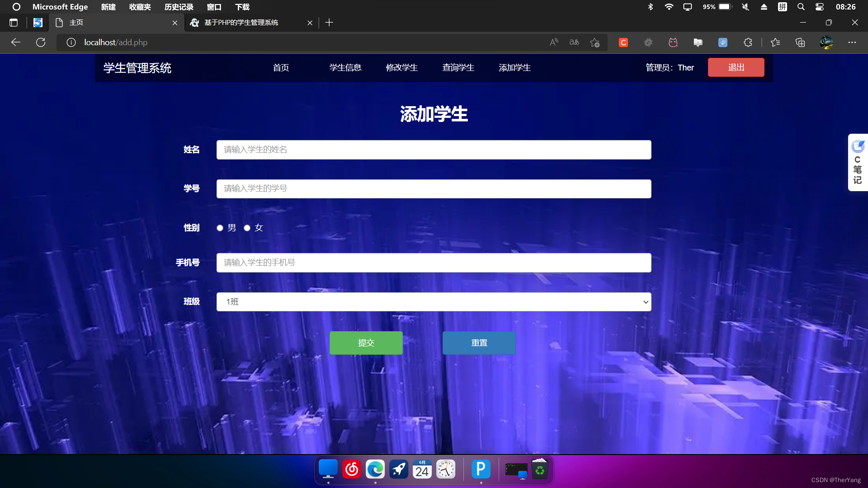Open a new browser tab
The height and width of the screenshot is (488, 868).
[329, 23]
